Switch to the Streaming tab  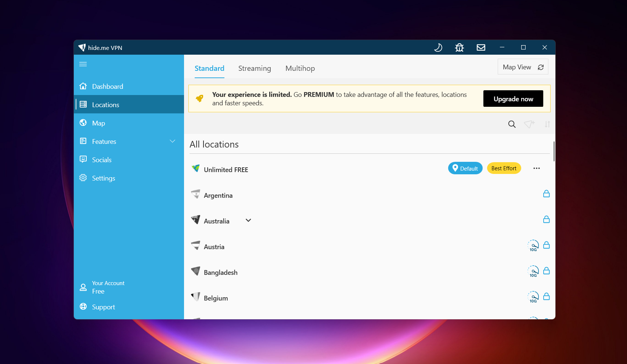[255, 68]
